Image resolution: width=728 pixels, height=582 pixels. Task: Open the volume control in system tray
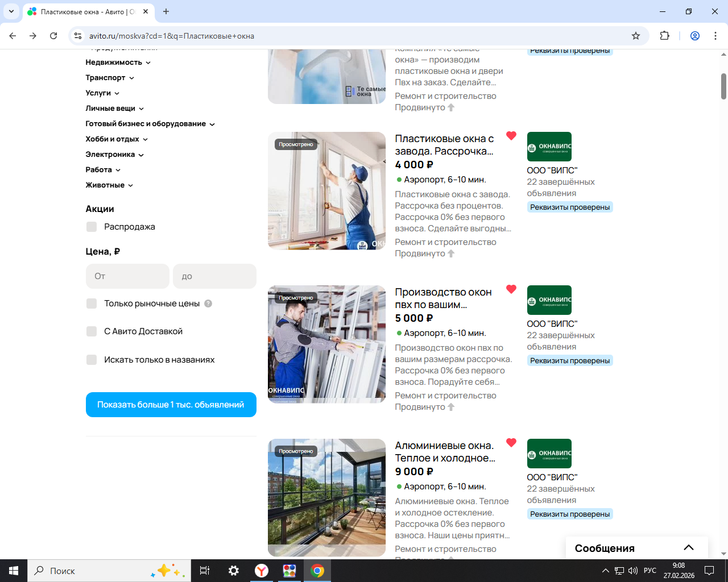tap(633, 571)
